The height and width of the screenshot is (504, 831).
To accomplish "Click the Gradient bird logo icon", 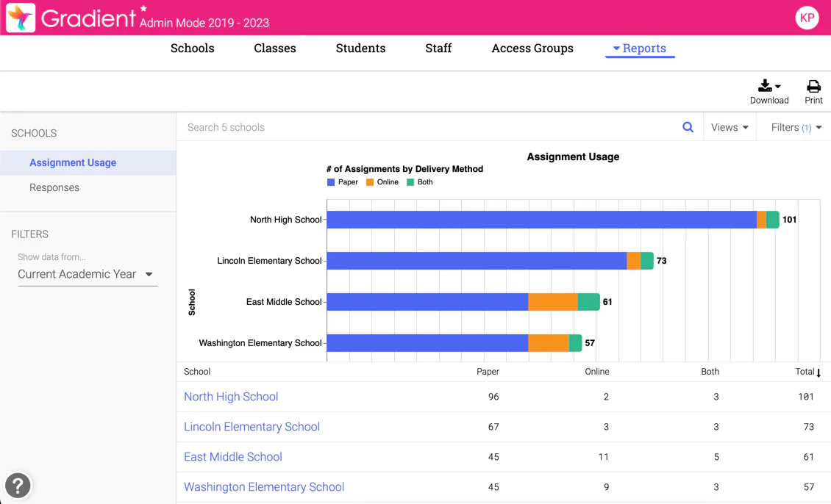I will tap(21, 18).
